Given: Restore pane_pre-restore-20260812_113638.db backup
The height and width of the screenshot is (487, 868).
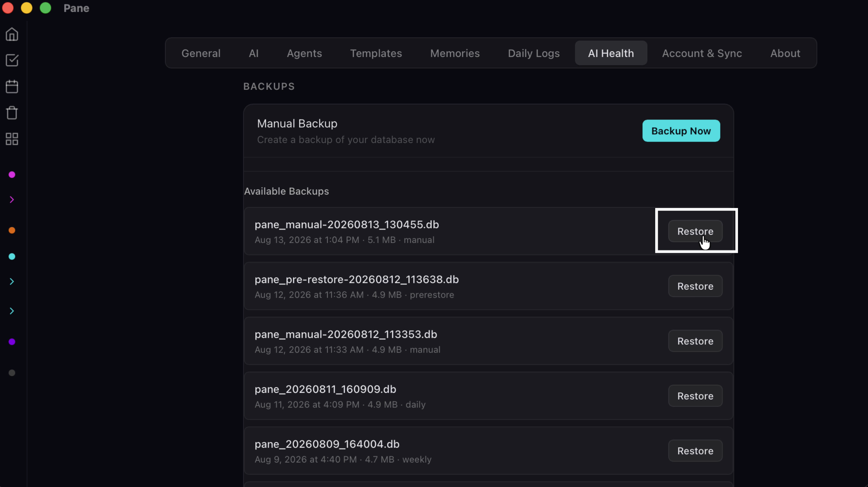Looking at the screenshot, I should click(x=695, y=286).
